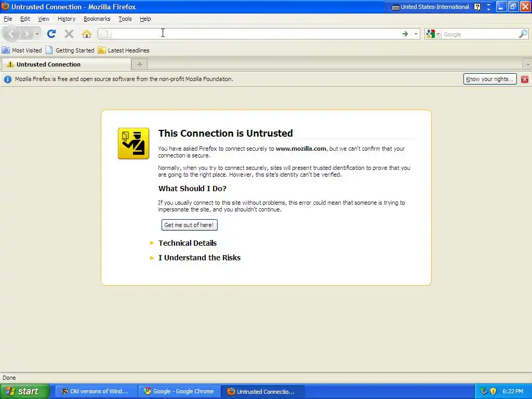This screenshot has width=532, height=399.
Task: Click the Most Visited folder icon
Action: [6, 50]
